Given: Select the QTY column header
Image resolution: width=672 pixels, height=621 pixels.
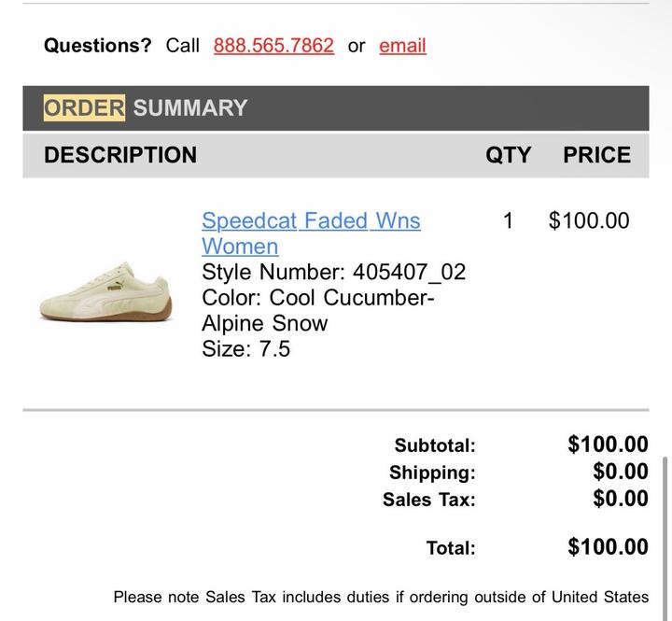Looking at the screenshot, I should click(508, 155).
